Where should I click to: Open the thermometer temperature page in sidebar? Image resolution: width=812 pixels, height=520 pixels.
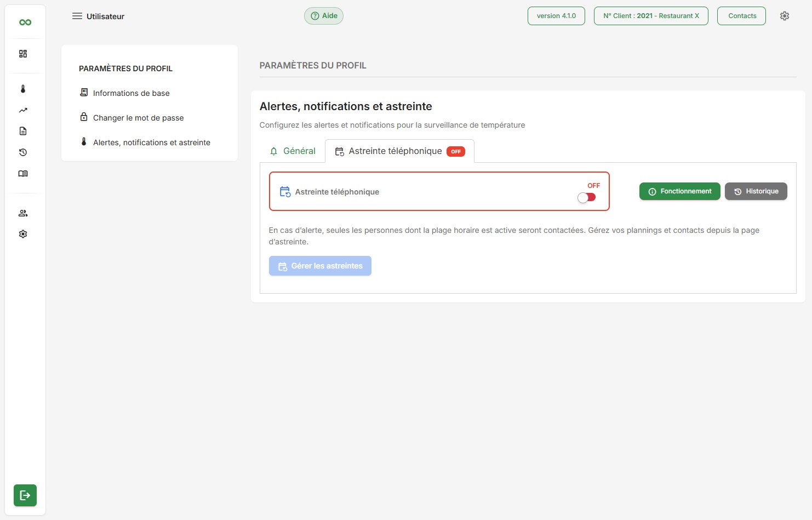(x=23, y=89)
